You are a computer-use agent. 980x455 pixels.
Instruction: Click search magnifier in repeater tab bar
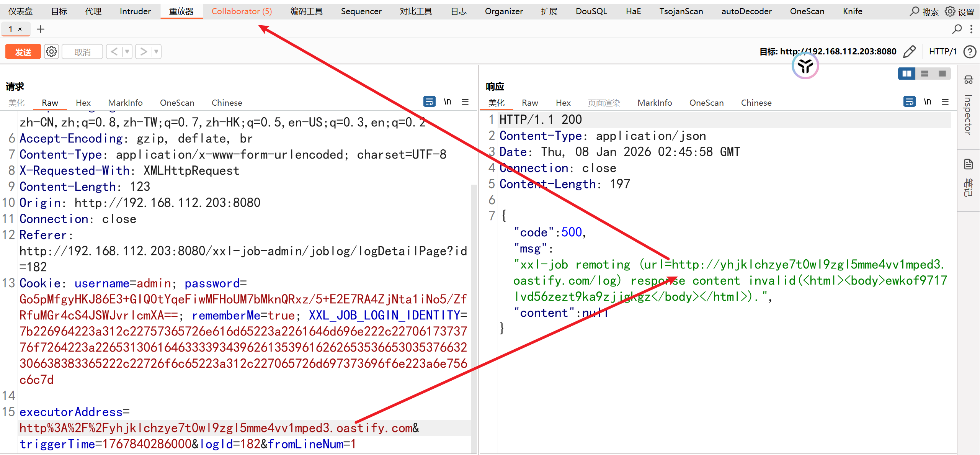coord(957,29)
